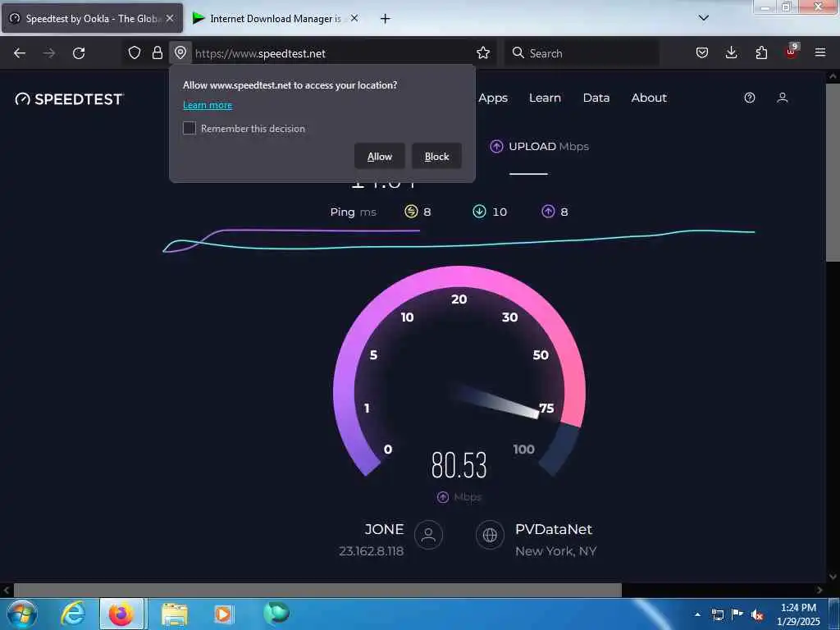Switch to Internet Download Manager tab
The image size is (840, 630).
(x=276, y=18)
